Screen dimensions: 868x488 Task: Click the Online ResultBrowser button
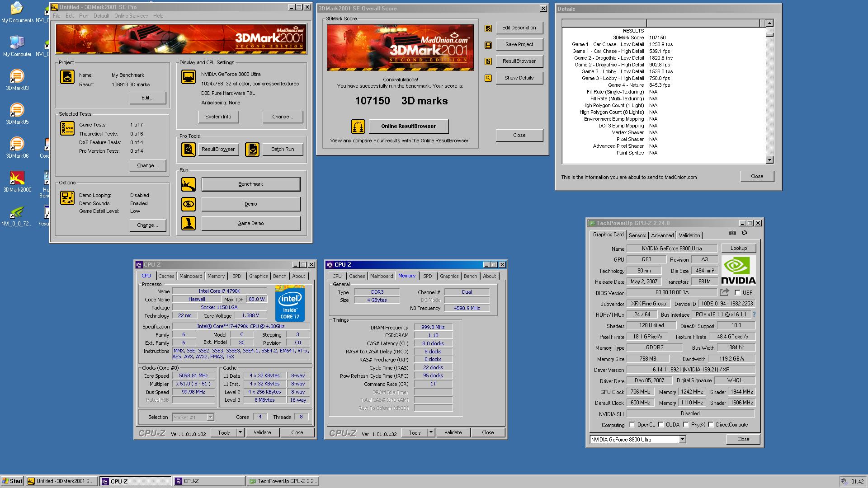(409, 127)
